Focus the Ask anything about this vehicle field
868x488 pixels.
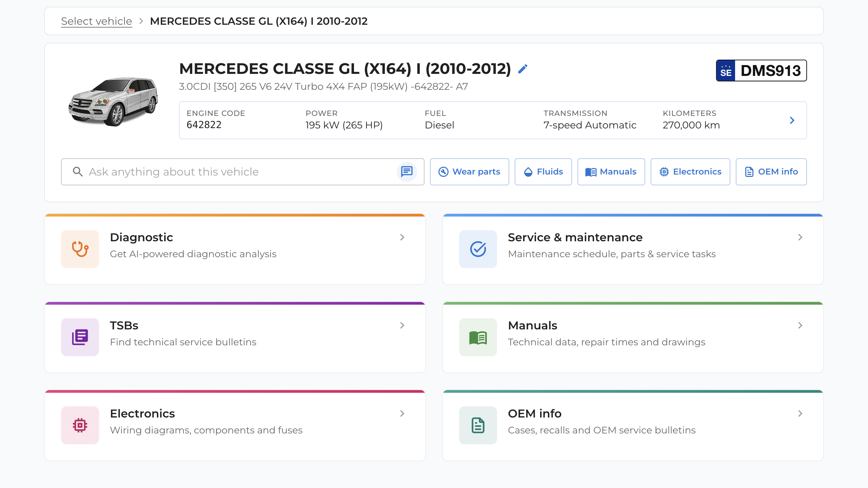click(x=242, y=172)
